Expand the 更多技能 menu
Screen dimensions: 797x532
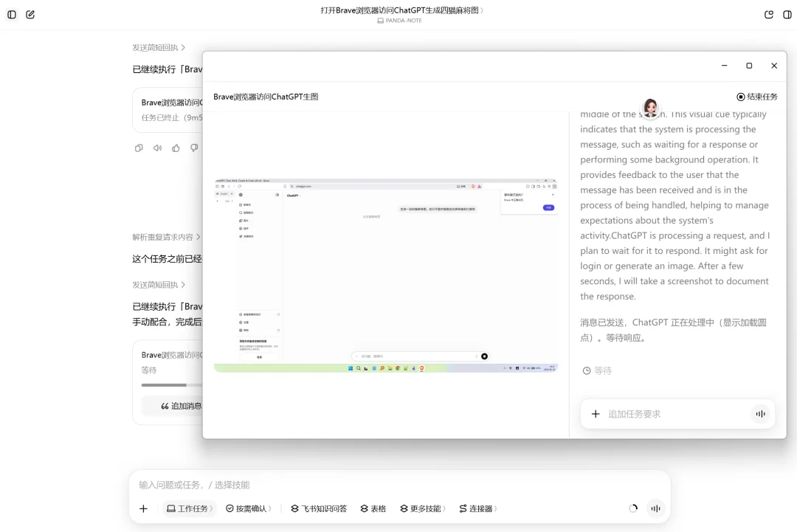pyautogui.click(x=423, y=508)
